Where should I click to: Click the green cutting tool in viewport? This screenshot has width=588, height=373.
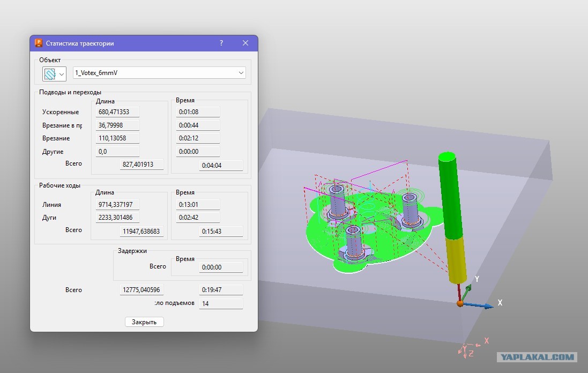pos(450,195)
